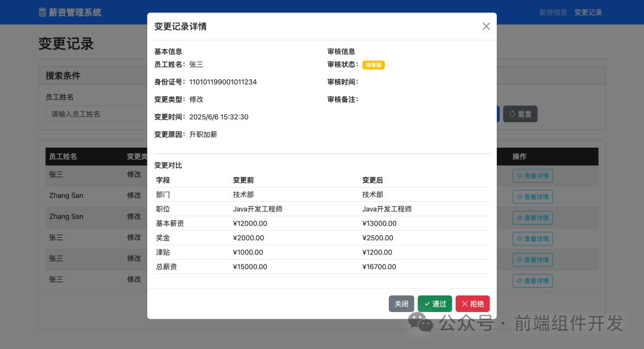The image size is (644, 349).
Task: Click the ¥1000.00 allowance before value
Action: pyautogui.click(x=247, y=252)
